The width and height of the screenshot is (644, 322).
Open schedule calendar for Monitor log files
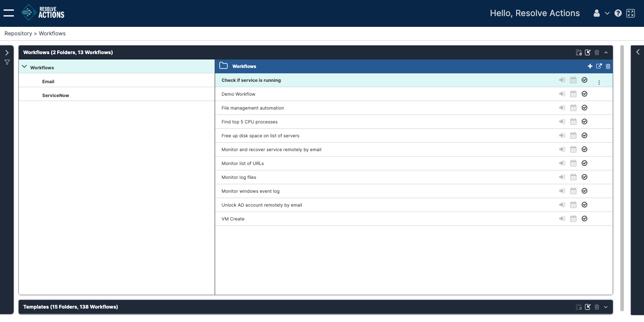[573, 177]
